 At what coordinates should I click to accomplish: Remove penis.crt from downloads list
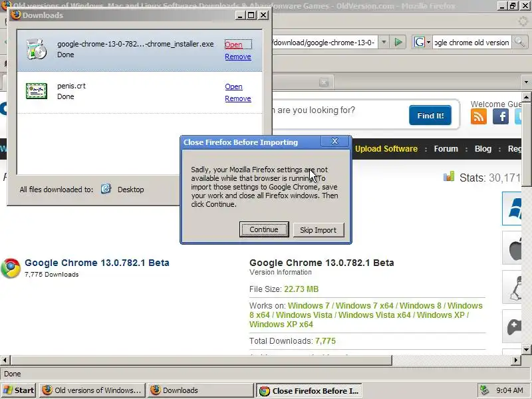pyautogui.click(x=238, y=98)
